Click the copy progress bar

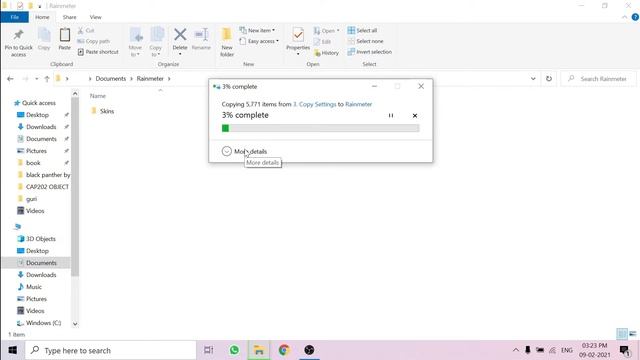[320, 128]
